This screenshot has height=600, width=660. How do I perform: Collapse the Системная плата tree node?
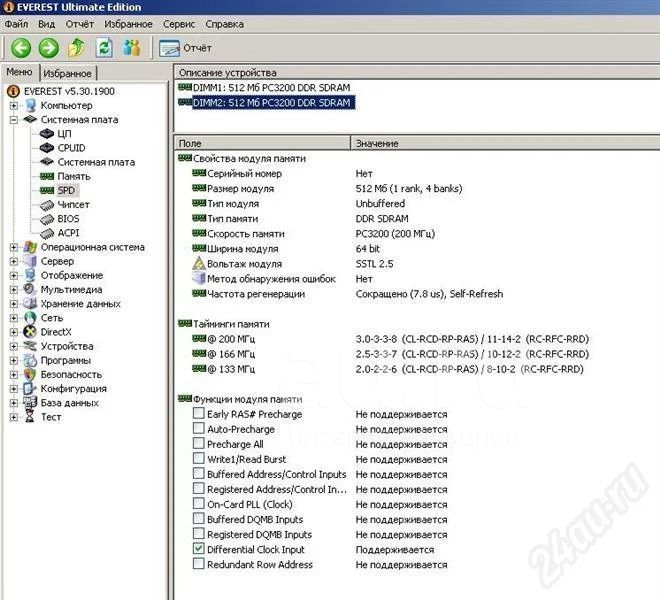14,120
